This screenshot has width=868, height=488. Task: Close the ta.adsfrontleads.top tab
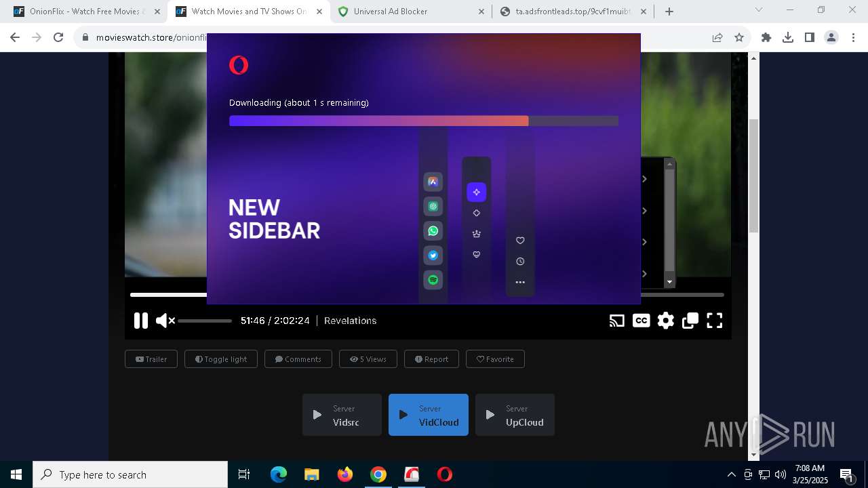click(x=644, y=12)
